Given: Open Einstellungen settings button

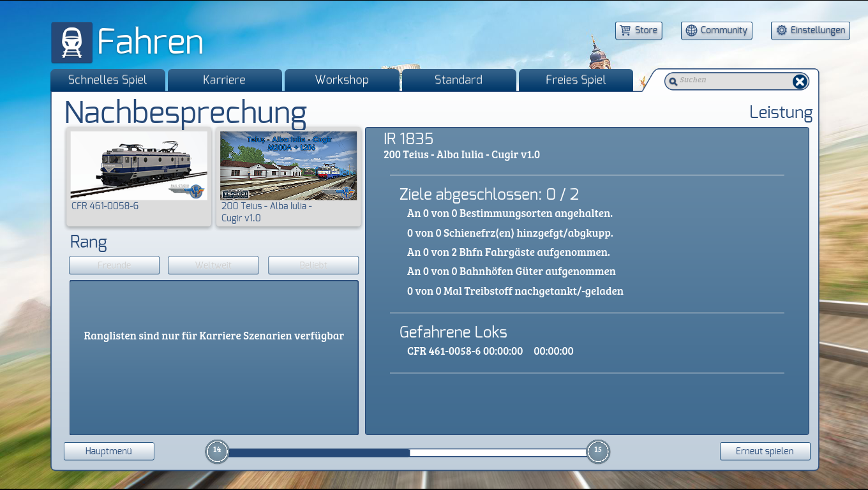Looking at the screenshot, I should click(x=811, y=31).
